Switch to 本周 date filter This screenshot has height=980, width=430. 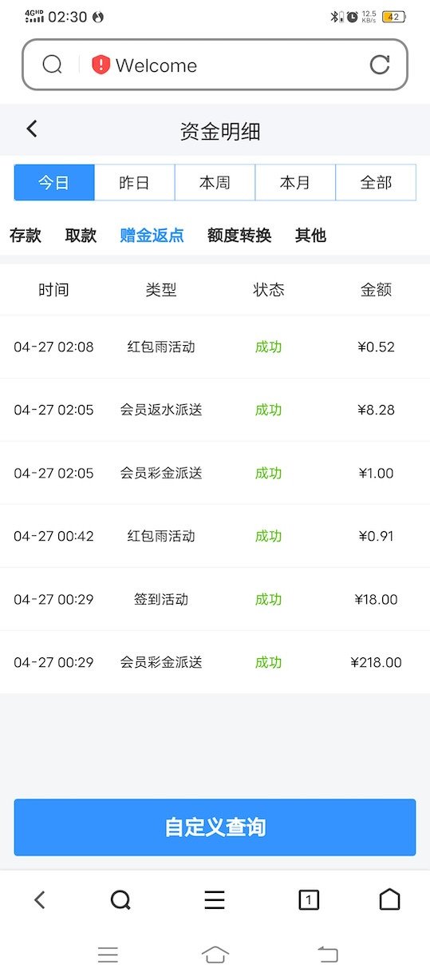click(215, 182)
